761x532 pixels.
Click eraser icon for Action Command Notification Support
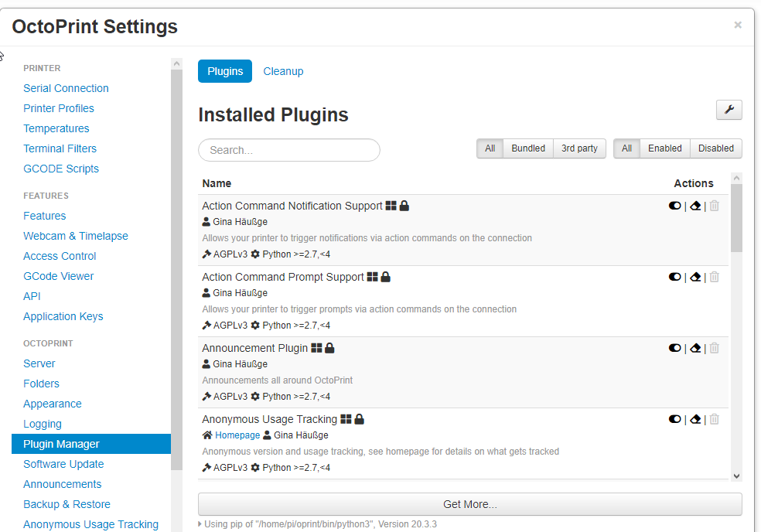695,206
